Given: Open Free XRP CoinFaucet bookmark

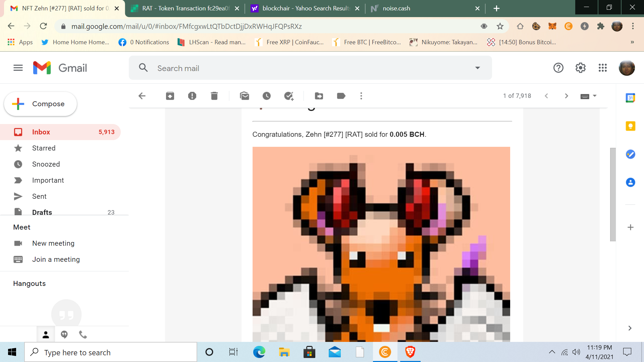Looking at the screenshot, I should (x=289, y=42).
